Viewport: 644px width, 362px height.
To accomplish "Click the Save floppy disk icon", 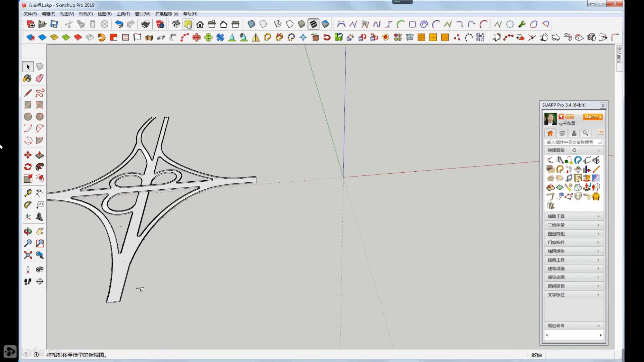I will pos(54,24).
